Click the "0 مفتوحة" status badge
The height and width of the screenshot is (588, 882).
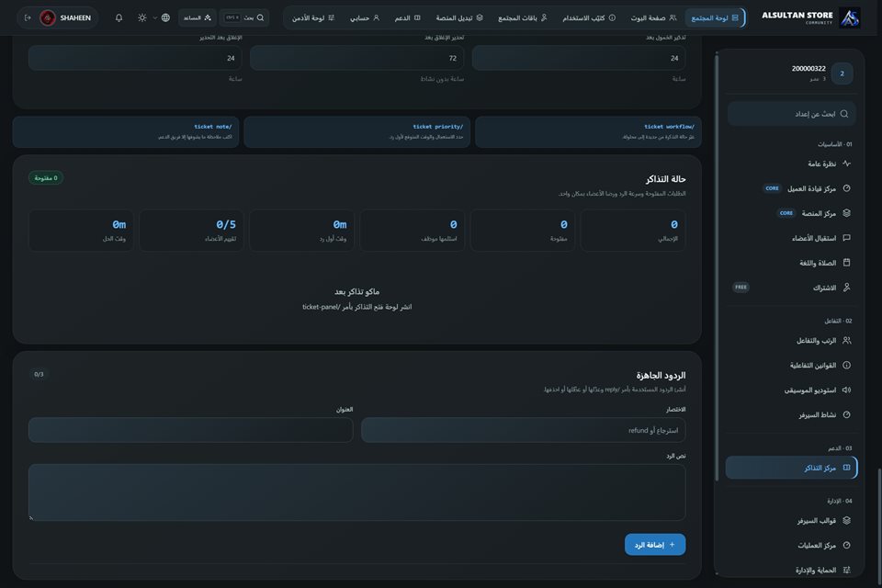pos(46,178)
